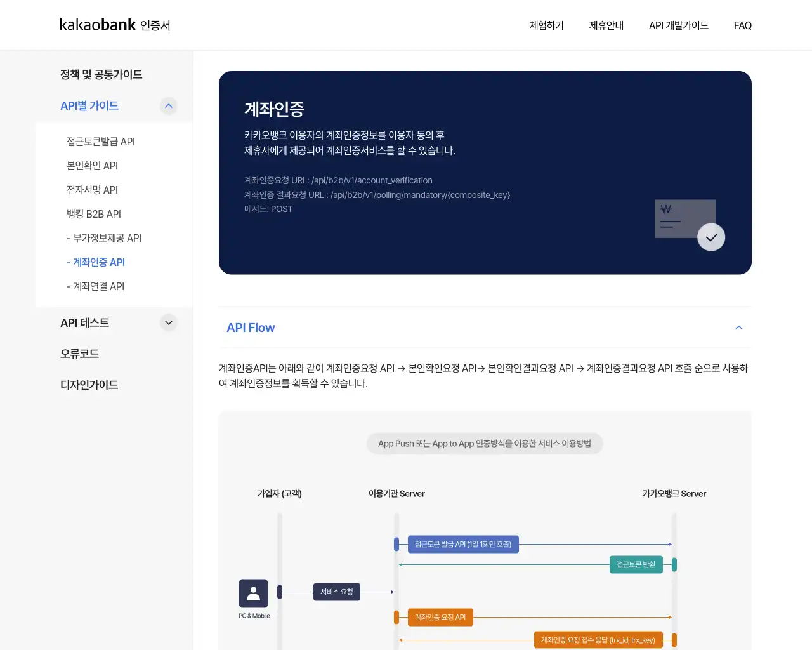The width and height of the screenshot is (812, 650).
Task: Expand the API 테스트 section chevron
Action: [x=168, y=322]
